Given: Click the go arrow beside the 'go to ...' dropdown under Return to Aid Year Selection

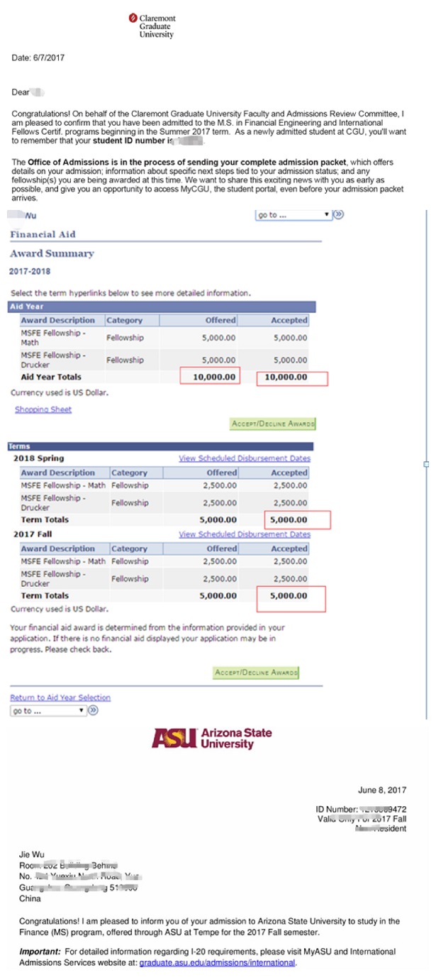Looking at the screenshot, I should pyautogui.click(x=93, y=710).
